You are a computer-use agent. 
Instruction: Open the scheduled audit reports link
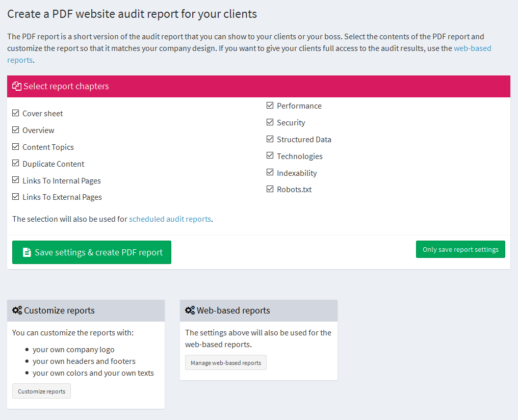pyautogui.click(x=170, y=219)
